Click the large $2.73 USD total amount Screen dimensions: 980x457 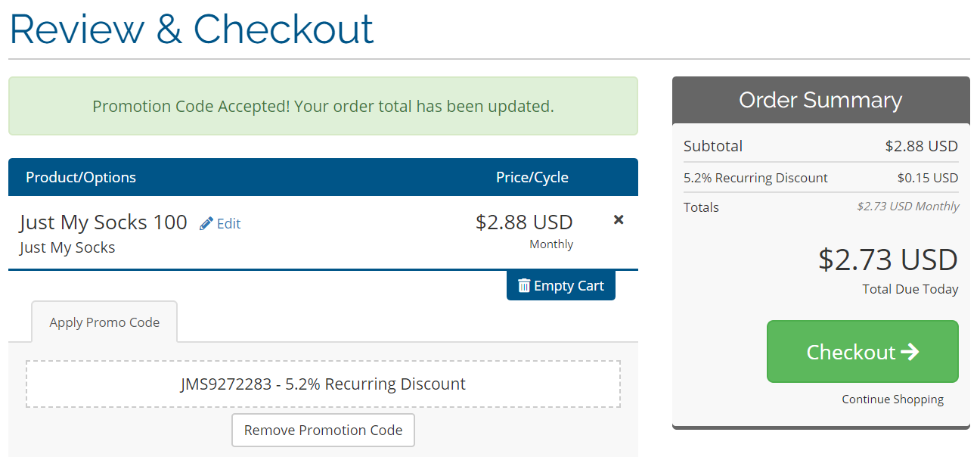(888, 260)
